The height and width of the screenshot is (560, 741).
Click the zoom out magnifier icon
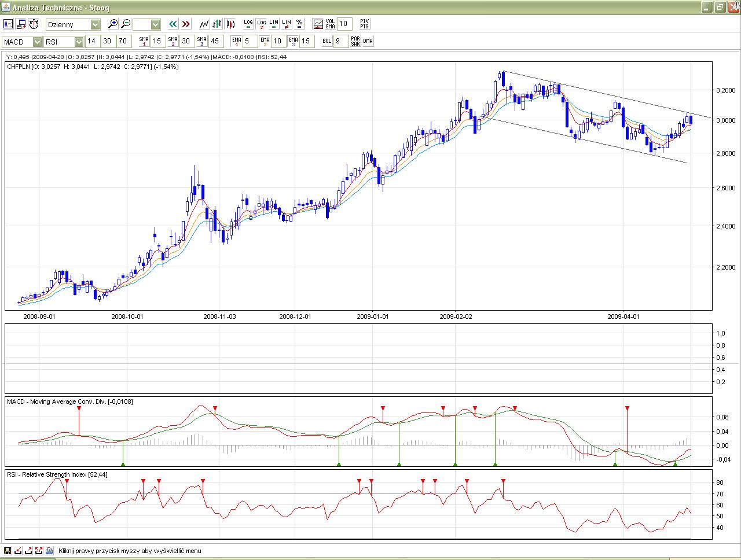126,24
